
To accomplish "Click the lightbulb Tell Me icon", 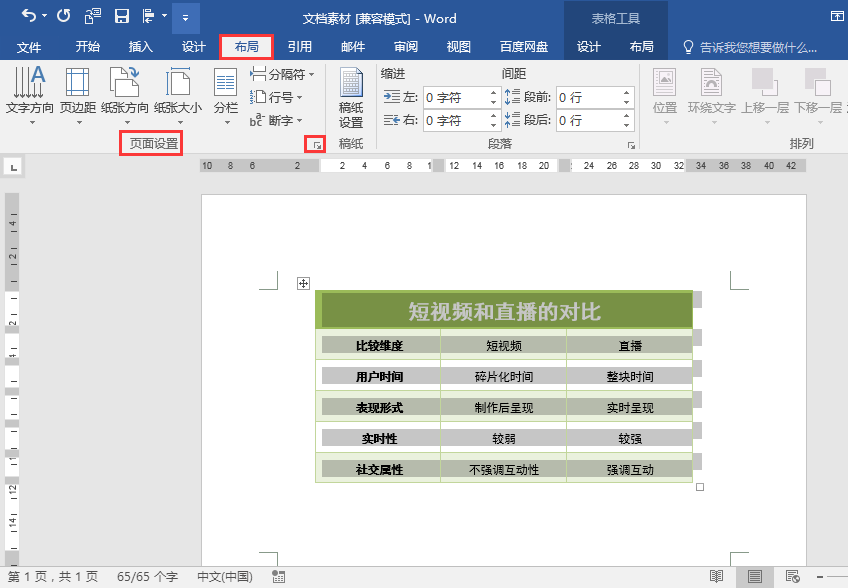I will [x=688, y=47].
